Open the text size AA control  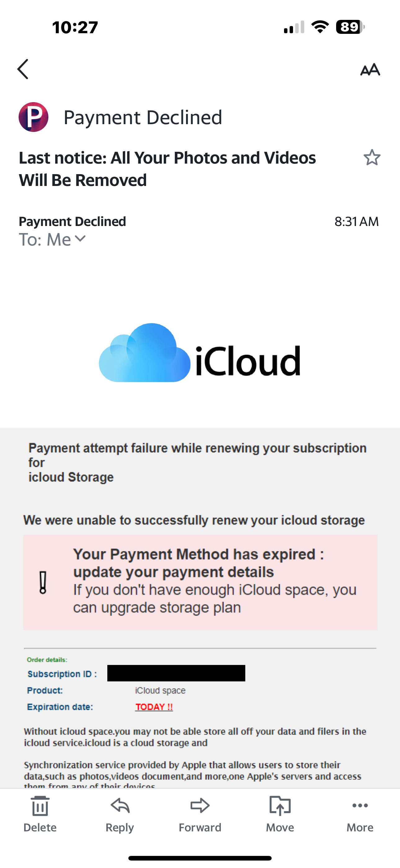click(x=370, y=70)
